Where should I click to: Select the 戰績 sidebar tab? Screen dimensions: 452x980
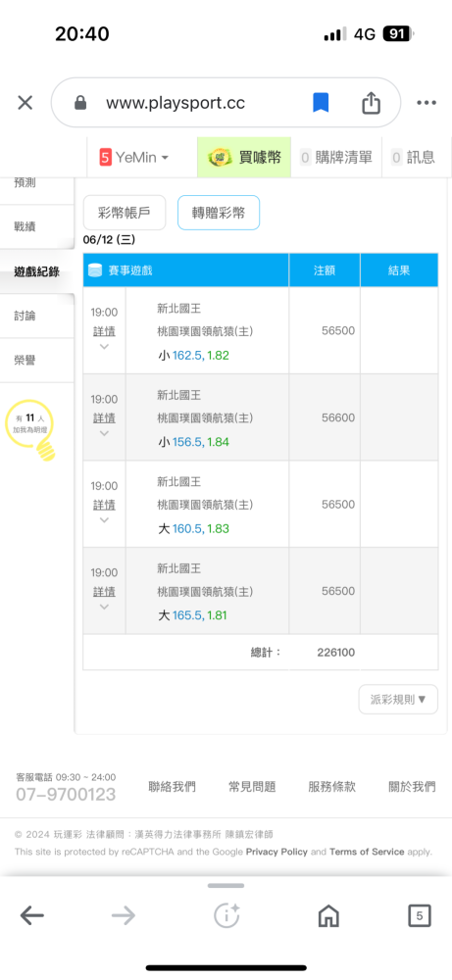point(25,226)
